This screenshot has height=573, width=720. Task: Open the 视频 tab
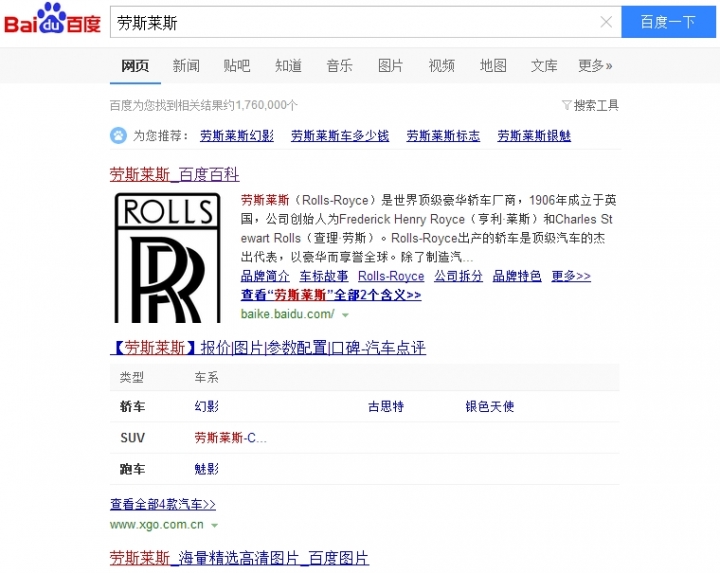[442, 66]
